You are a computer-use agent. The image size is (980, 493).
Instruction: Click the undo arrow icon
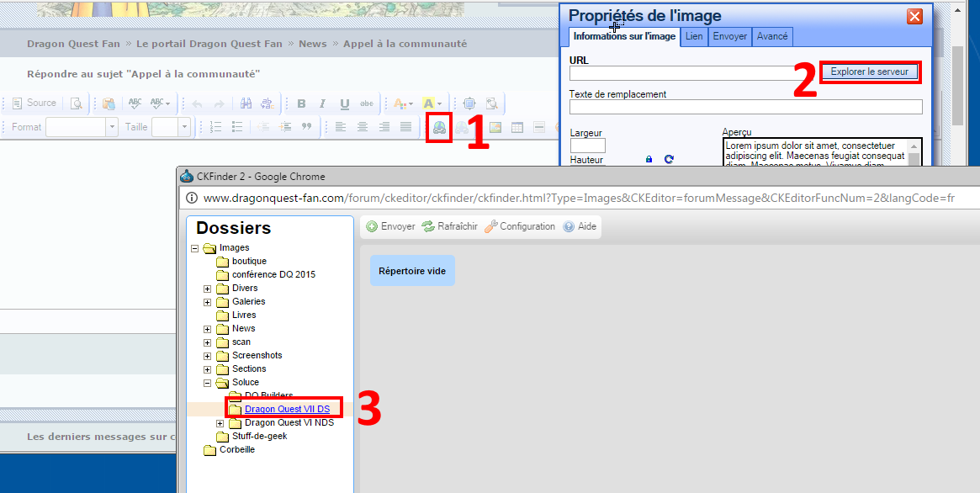coord(198,103)
